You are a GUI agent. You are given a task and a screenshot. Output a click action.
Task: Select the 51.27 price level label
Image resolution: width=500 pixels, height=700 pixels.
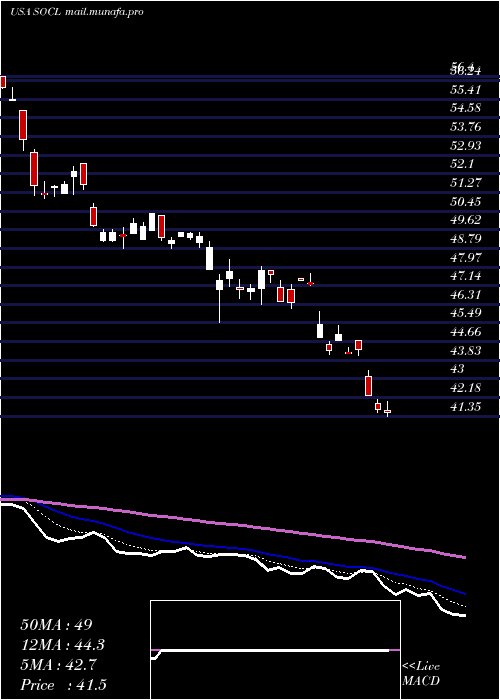pos(465,183)
